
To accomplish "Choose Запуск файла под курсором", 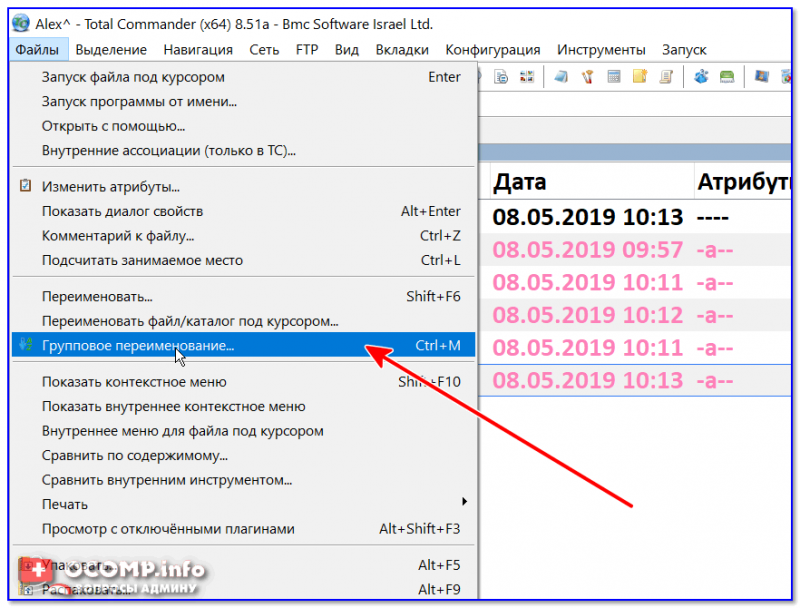I will [243, 77].
